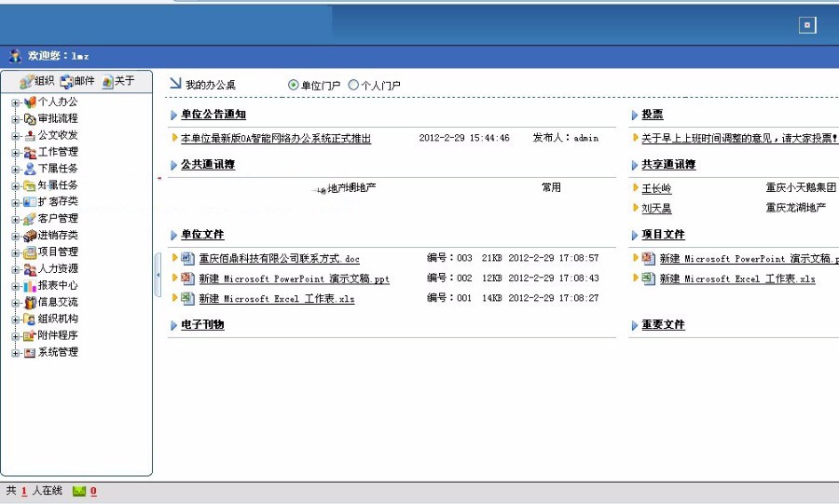Click PowerPoint icon in 项目文件 list
This screenshot has width=839, height=504.
[x=648, y=259]
